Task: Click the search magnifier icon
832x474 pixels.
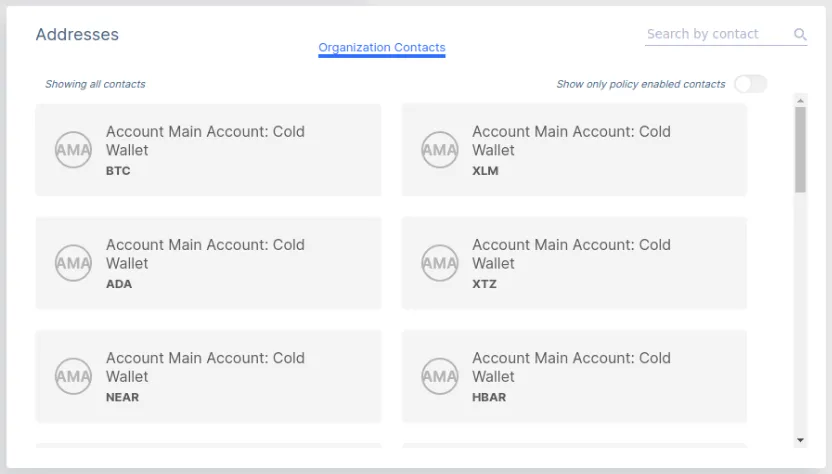Action: point(800,35)
